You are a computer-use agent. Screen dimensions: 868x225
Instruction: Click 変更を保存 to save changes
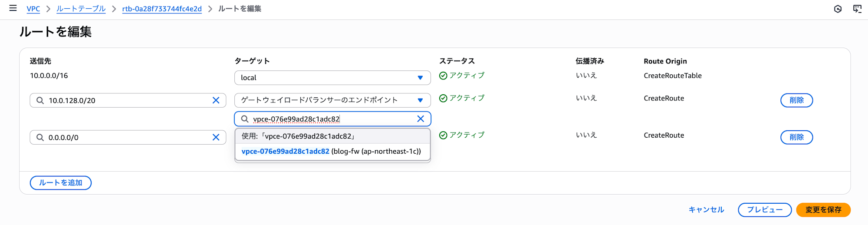823,210
